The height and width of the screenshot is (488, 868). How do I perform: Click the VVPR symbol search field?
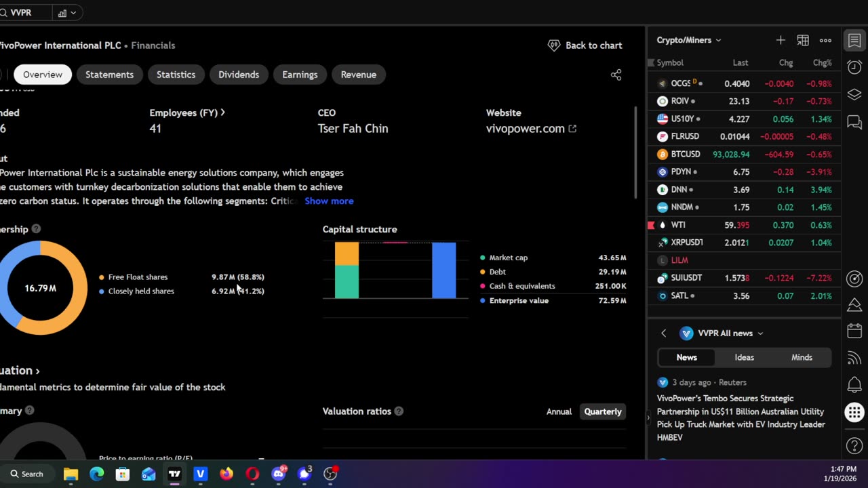(26, 12)
